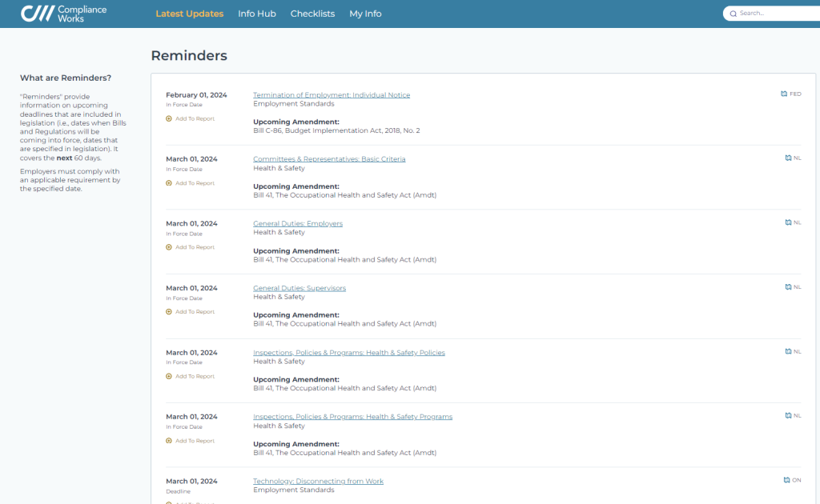Open Committees & Representatives: Basic Criteria link
This screenshot has width=820, height=504.
(x=329, y=159)
